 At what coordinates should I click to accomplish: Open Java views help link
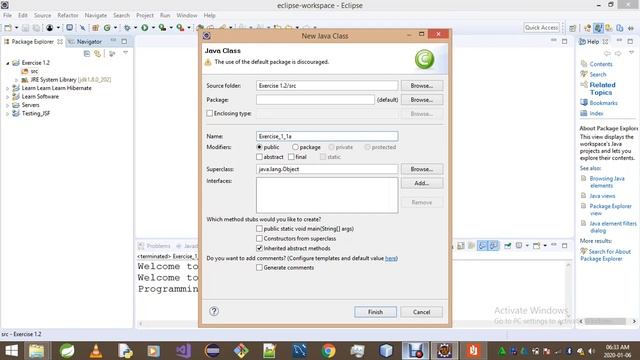click(x=602, y=196)
